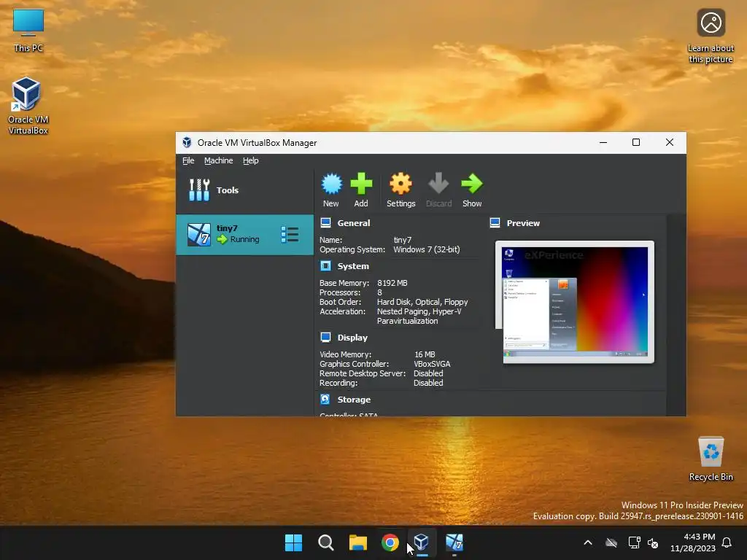Click the General section header

click(354, 223)
